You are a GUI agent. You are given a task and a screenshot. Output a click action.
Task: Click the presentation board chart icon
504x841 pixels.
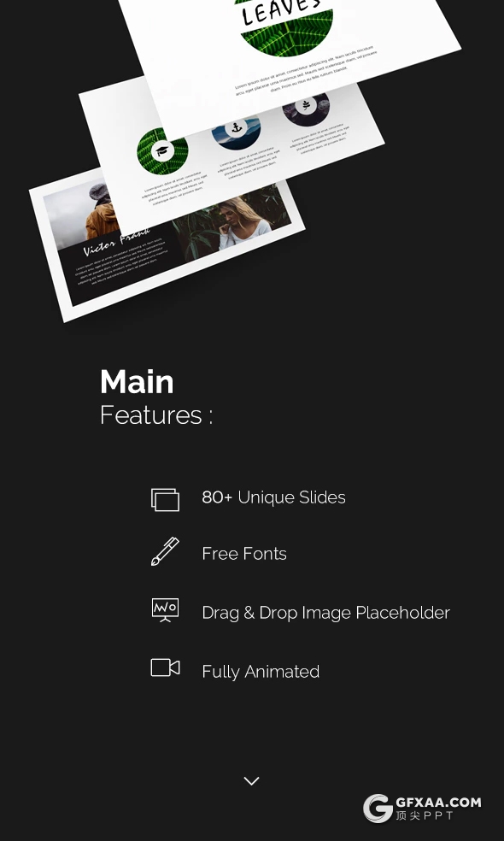click(165, 610)
